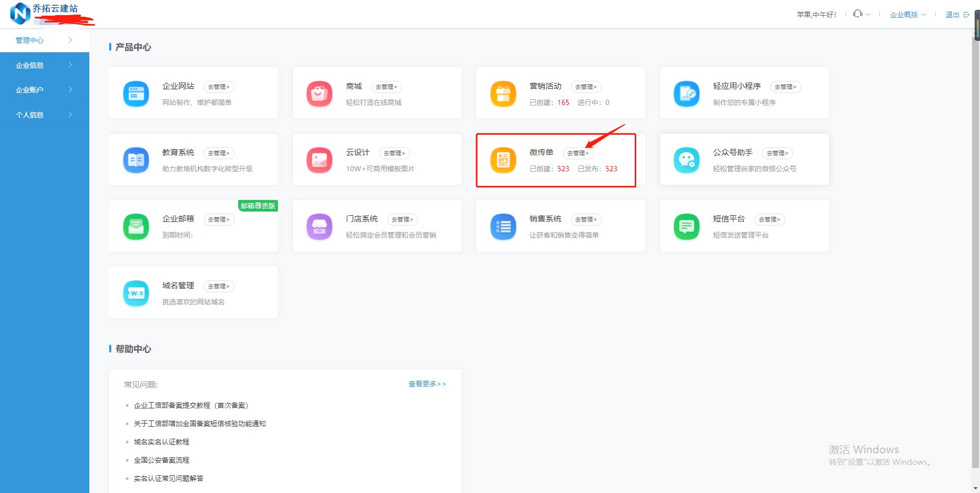
Task: Expand the 企业信息 sidebar section
Action: pyautogui.click(x=44, y=65)
